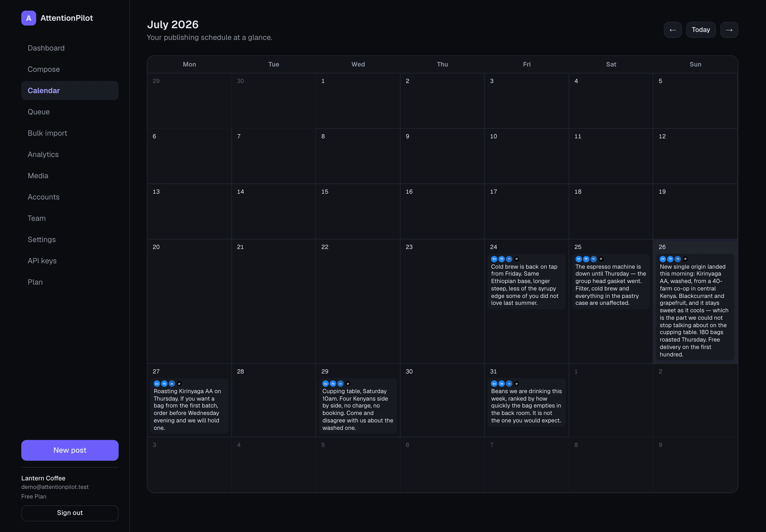Click the AttentionPilot brand name
Image resolution: width=766 pixels, height=532 pixels.
coord(67,18)
